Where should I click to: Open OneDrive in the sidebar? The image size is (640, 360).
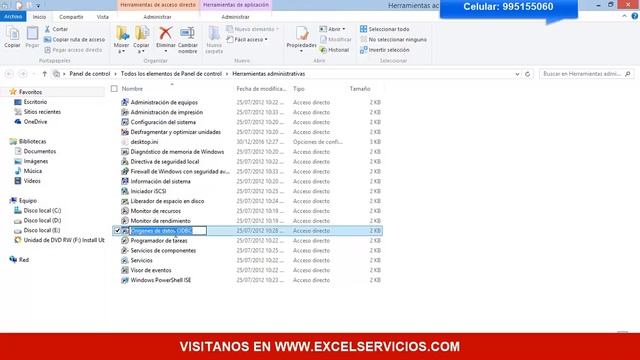(x=35, y=122)
